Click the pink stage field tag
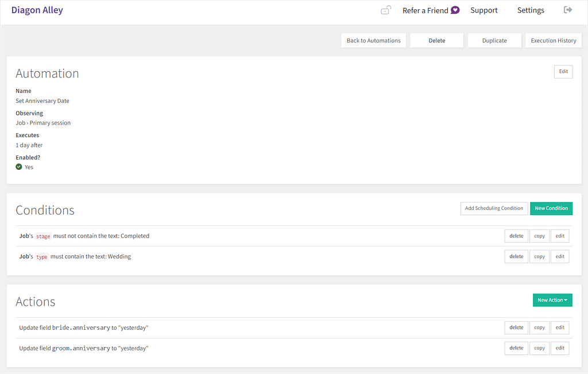This screenshot has height=374, width=588. tap(43, 236)
